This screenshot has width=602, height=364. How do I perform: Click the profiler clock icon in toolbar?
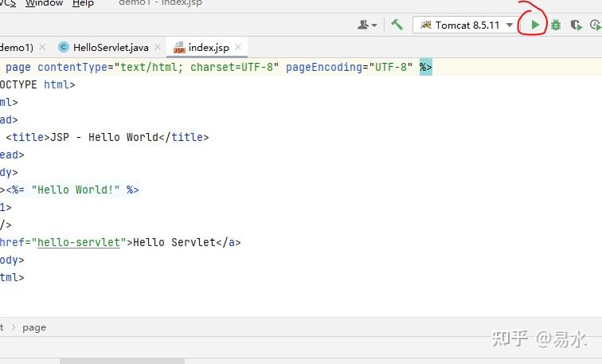point(596,25)
